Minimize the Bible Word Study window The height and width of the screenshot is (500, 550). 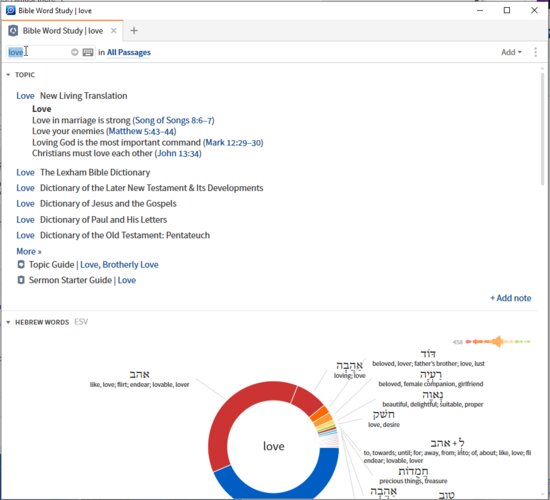tap(480, 11)
